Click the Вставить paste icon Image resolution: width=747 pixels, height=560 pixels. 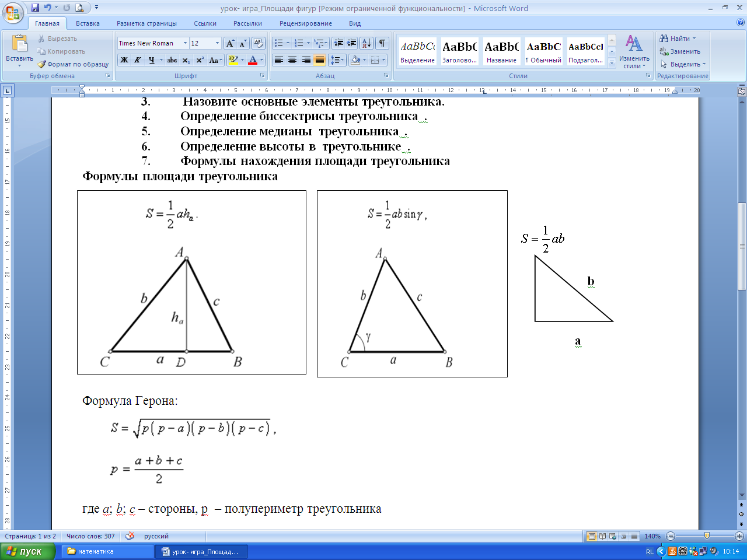coord(19,44)
